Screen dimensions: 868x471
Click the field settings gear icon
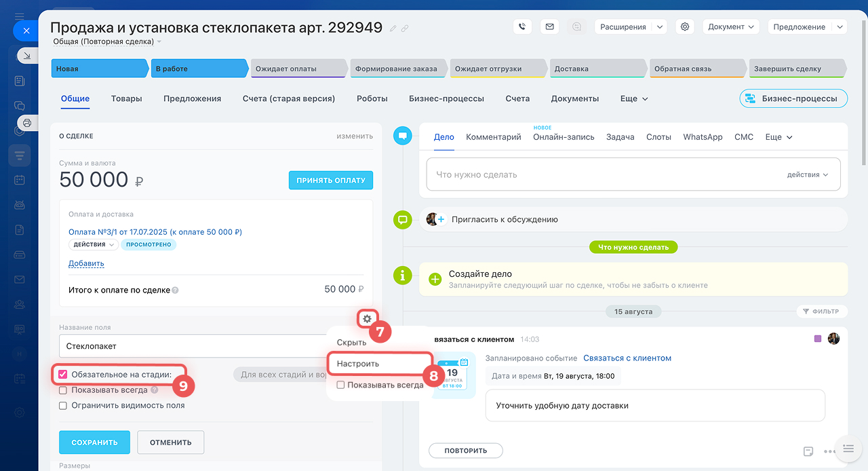(x=367, y=318)
